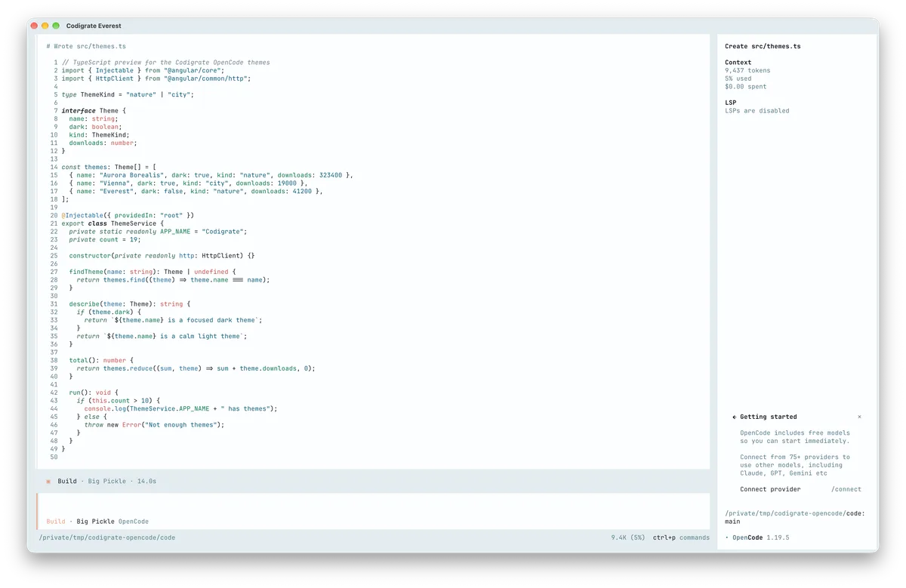The image size is (906, 588).
Task: Click the 'interface Theme {' line
Action: pos(94,111)
